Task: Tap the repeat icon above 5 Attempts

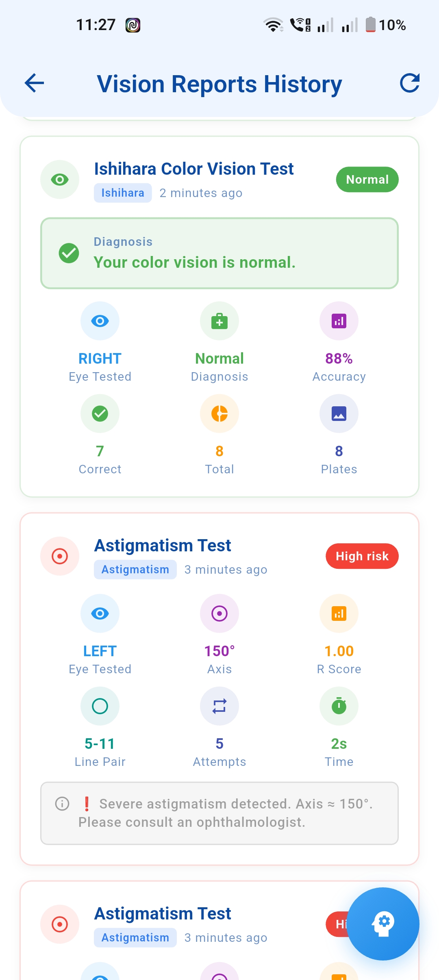Action: point(219,706)
